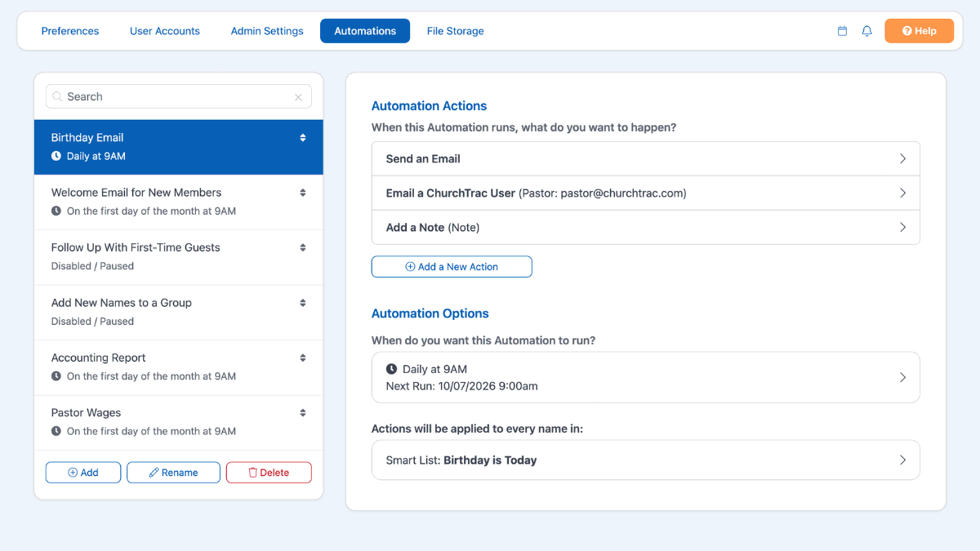The width and height of the screenshot is (980, 551).
Task: Expand the Email a ChurchTrac User chevron
Action: tap(902, 193)
